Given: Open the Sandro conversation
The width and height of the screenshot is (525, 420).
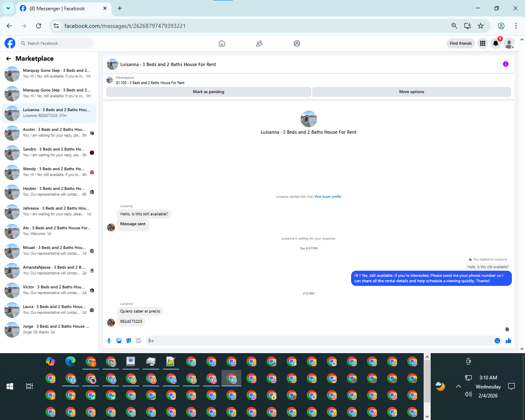Looking at the screenshot, I should tap(49, 153).
